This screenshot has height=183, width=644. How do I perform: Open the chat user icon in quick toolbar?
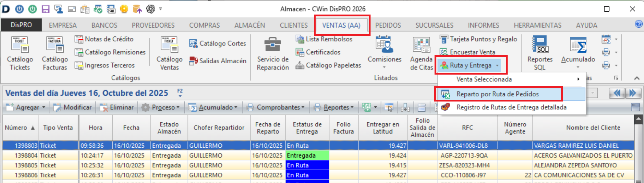point(58,9)
